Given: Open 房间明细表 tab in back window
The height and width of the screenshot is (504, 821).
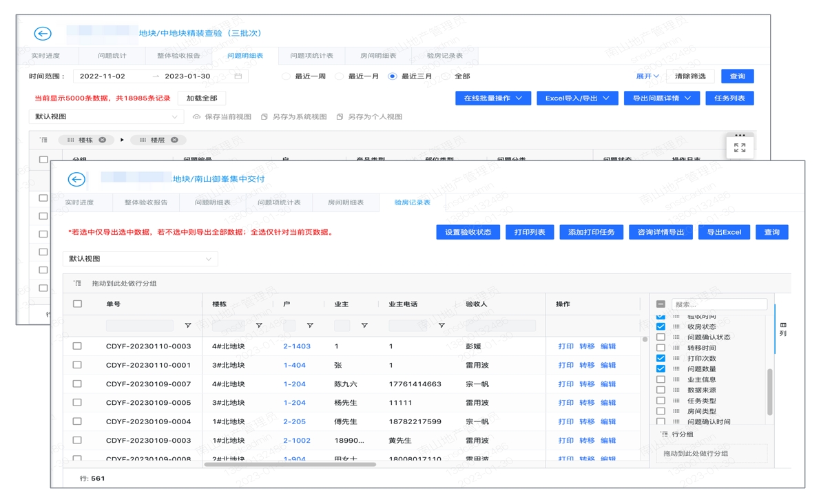Looking at the screenshot, I should click(x=378, y=56).
